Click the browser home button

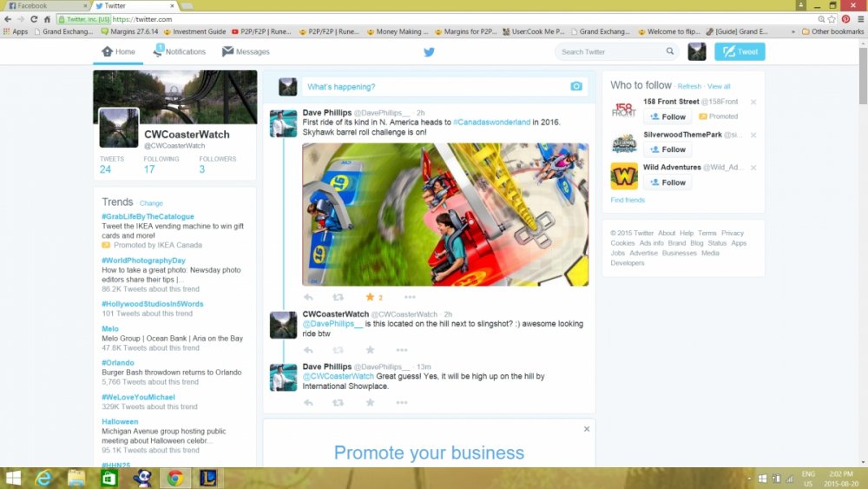47,19
